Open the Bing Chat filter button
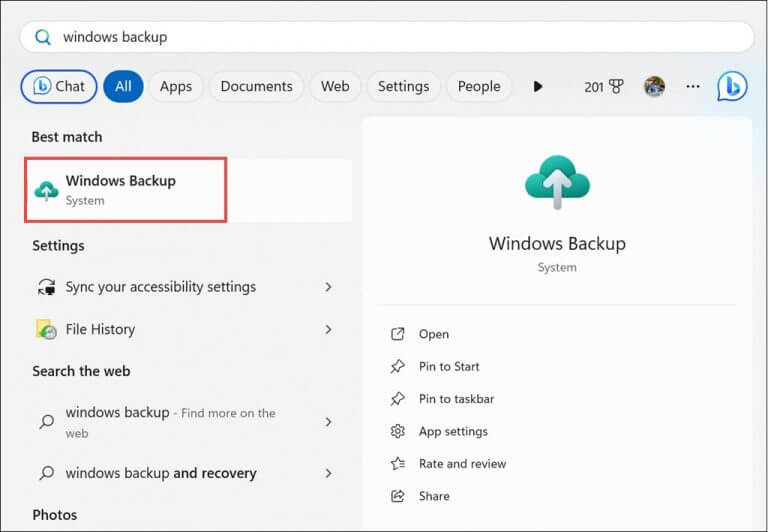The width and height of the screenshot is (768, 532). pyautogui.click(x=59, y=87)
